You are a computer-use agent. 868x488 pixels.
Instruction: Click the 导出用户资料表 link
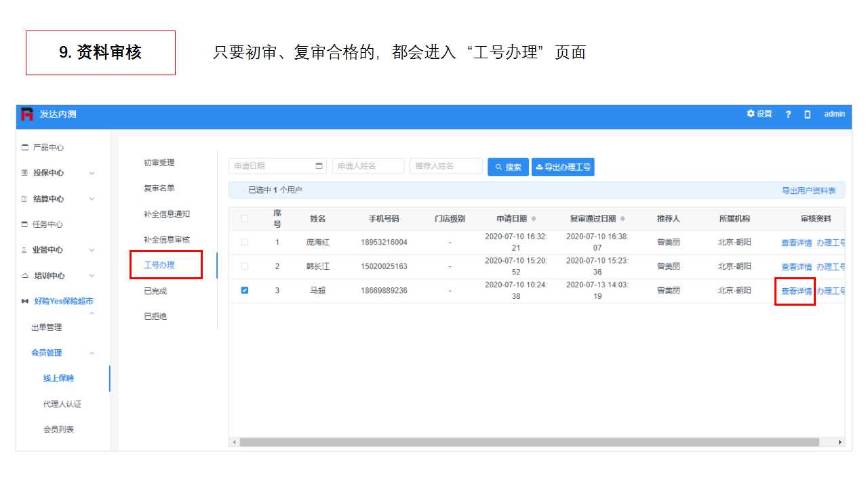(808, 190)
